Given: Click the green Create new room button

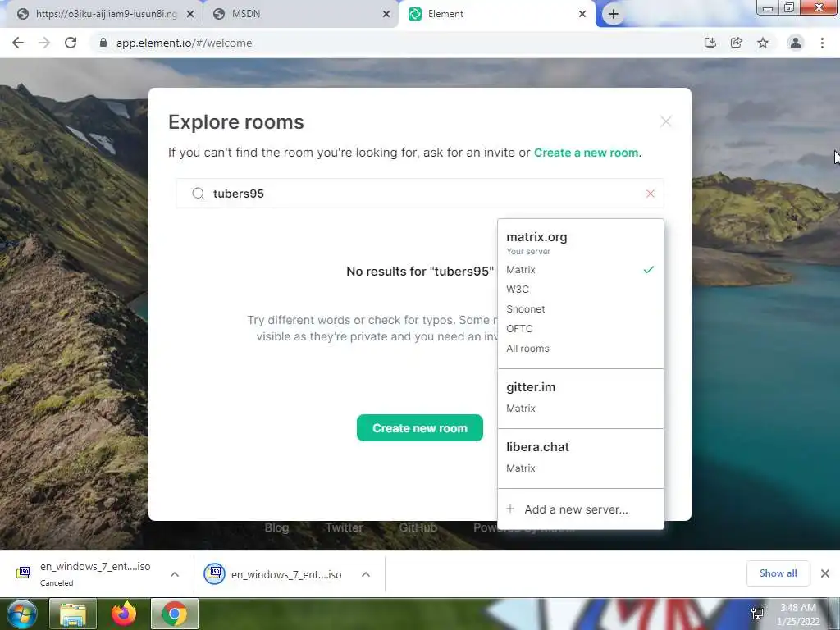Looking at the screenshot, I should pyautogui.click(x=419, y=428).
